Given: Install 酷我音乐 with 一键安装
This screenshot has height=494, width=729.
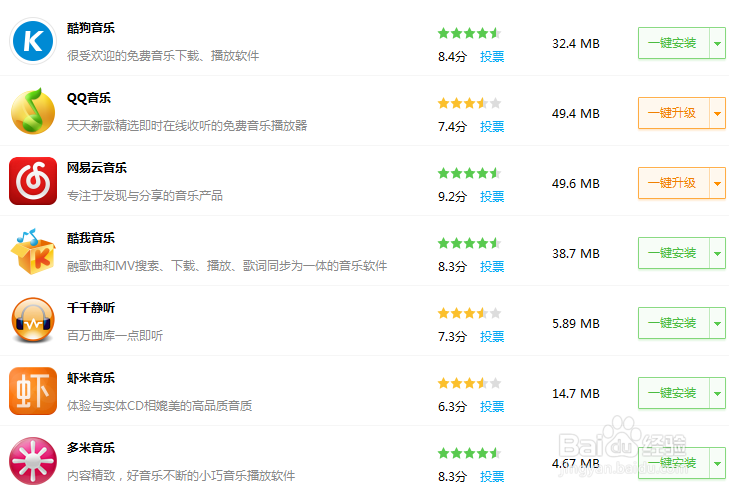Looking at the screenshot, I should (x=673, y=253).
